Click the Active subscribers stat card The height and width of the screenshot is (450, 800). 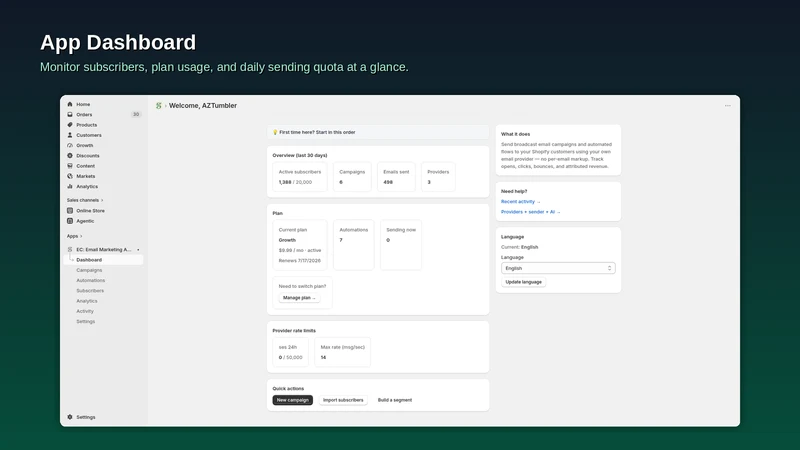[300, 177]
